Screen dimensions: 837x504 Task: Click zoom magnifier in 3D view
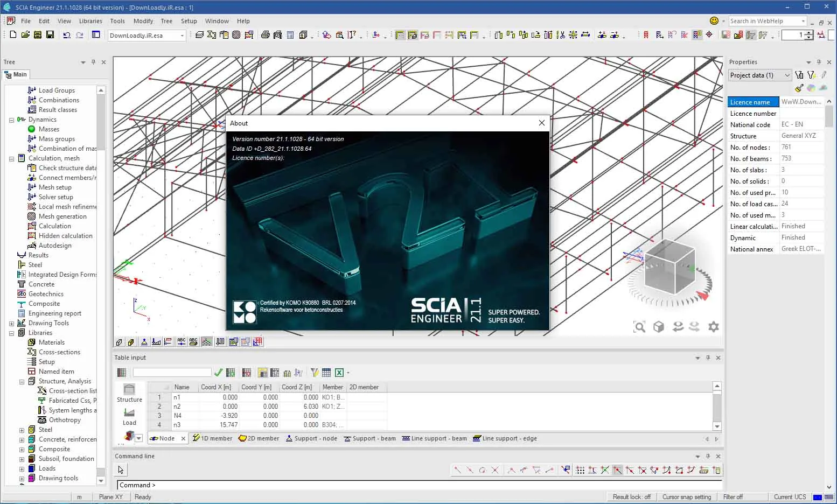639,327
